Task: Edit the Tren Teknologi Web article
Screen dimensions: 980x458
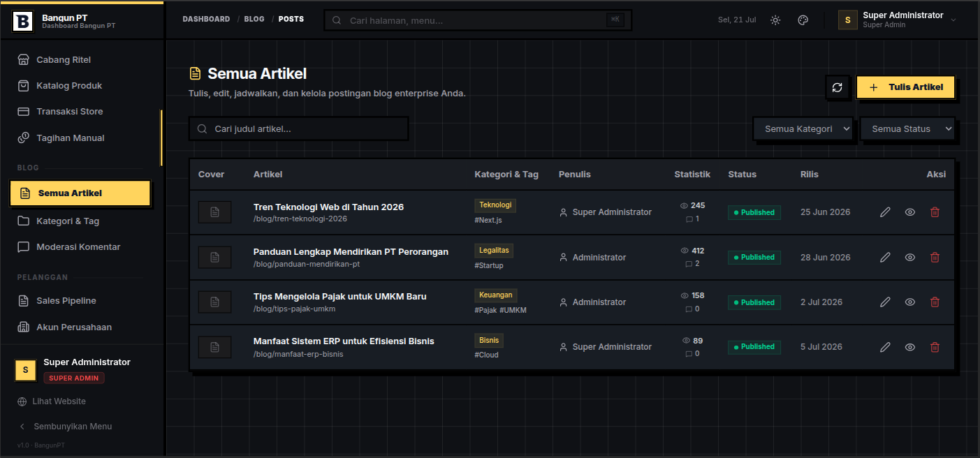Action: [x=885, y=212]
